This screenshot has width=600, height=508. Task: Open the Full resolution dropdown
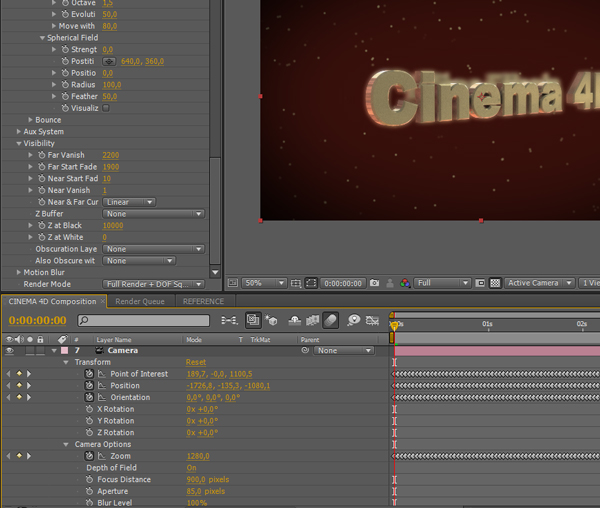[x=442, y=283]
